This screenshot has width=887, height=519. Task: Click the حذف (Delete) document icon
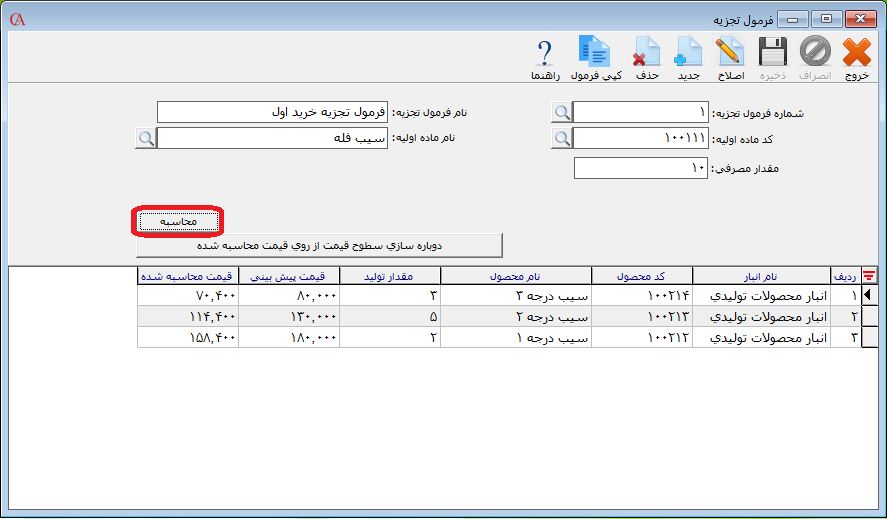click(x=647, y=53)
